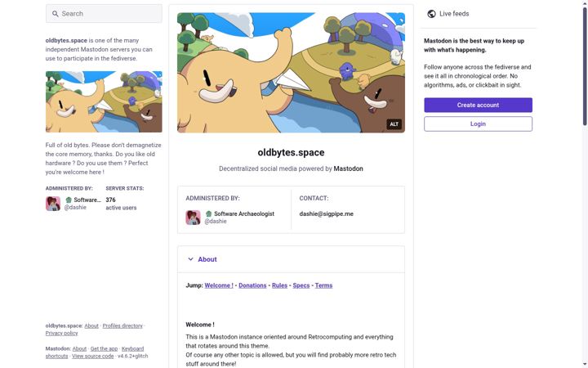Open the Profiles directory link

click(x=122, y=326)
